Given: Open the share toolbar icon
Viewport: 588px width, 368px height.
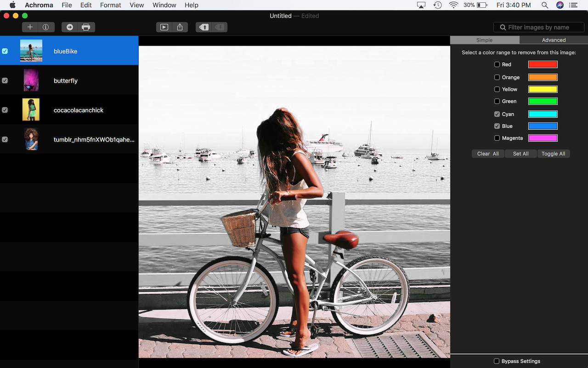Looking at the screenshot, I should tap(180, 27).
